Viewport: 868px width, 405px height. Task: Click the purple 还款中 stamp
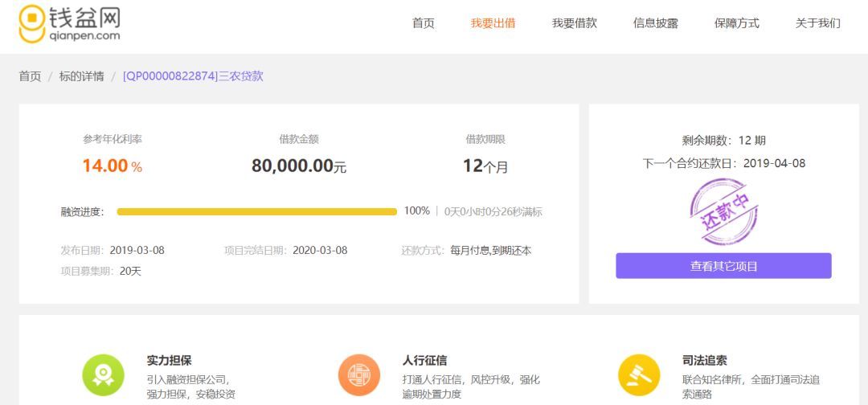pyautogui.click(x=723, y=212)
